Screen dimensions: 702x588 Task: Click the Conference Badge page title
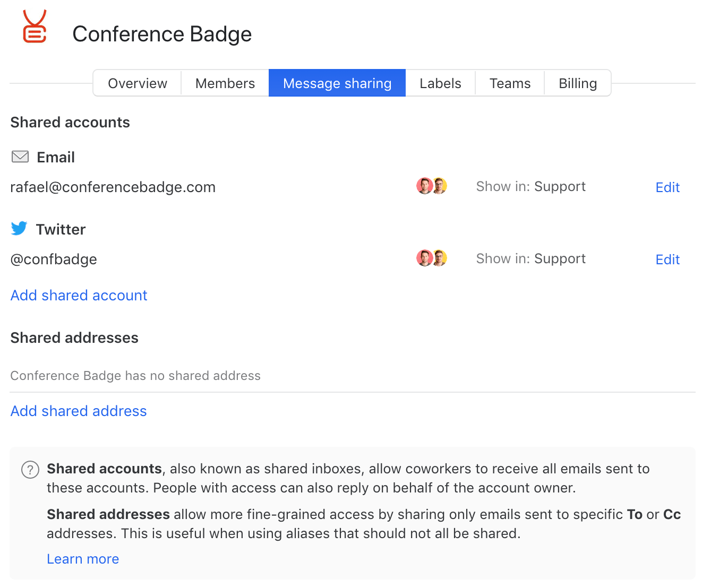pyautogui.click(x=162, y=34)
